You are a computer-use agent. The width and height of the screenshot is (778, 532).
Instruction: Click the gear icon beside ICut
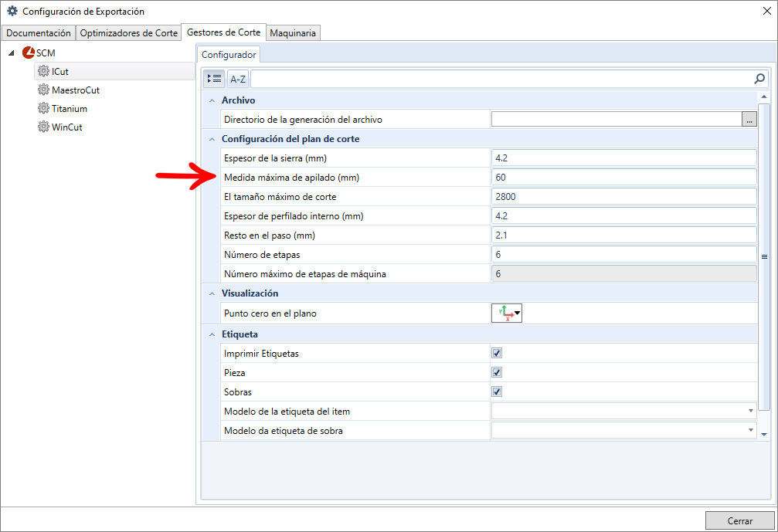click(x=44, y=71)
